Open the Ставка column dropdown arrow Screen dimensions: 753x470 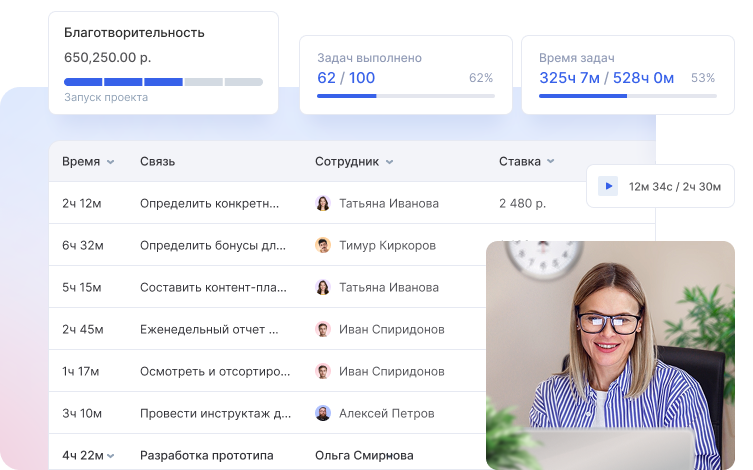pos(551,162)
